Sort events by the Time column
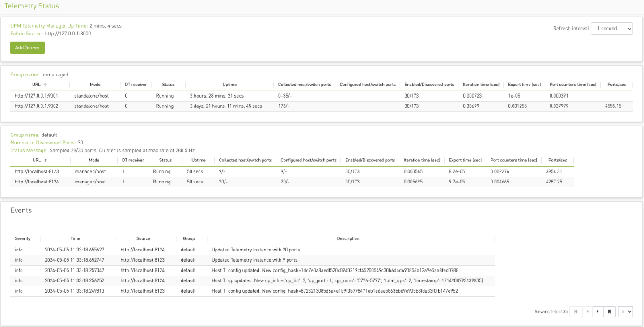The width and height of the screenshot is (644, 327). pyautogui.click(x=75, y=238)
